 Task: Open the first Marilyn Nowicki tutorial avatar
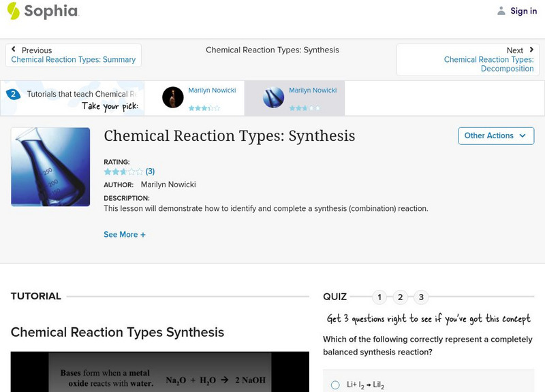point(172,97)
